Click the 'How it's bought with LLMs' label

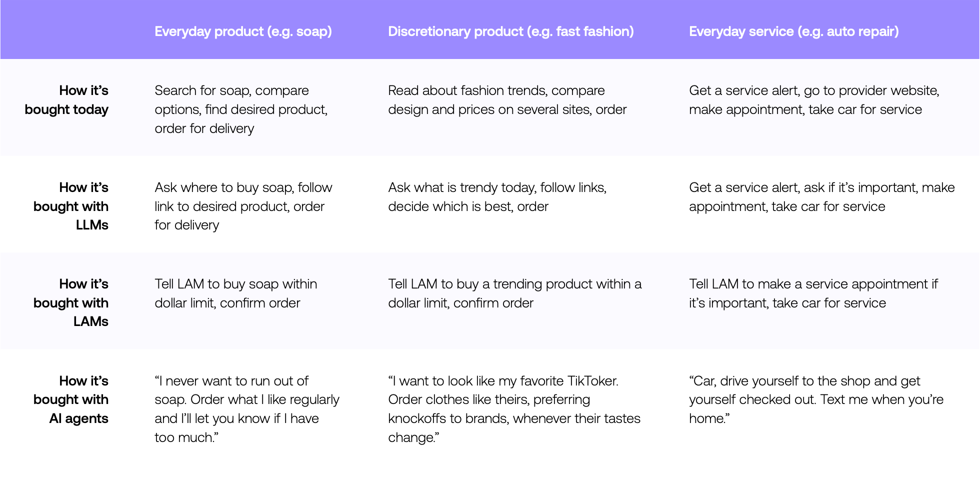pyautogui.click(x=71, y=206)
